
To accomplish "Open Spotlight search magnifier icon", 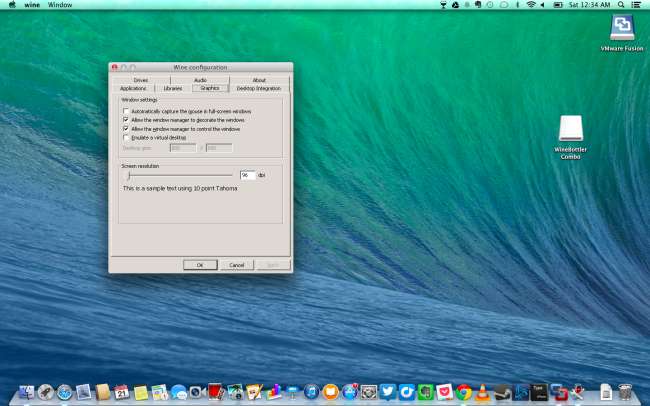I will 620,5.
